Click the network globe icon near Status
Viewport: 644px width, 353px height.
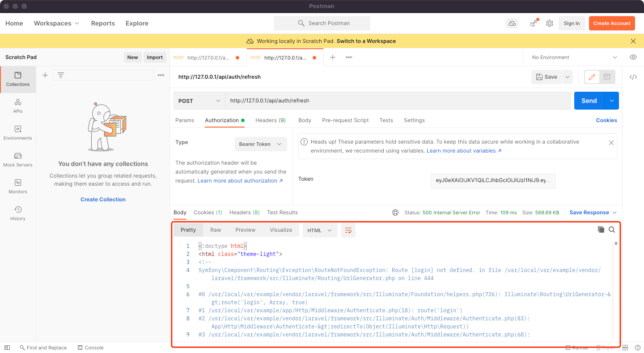click(395, 213)
